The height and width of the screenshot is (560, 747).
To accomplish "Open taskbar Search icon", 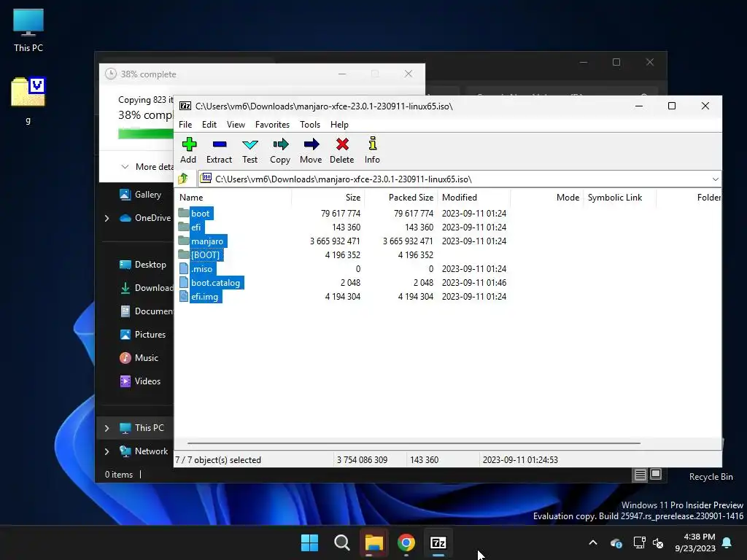I will pyautogui.click(x=341, y=542).
